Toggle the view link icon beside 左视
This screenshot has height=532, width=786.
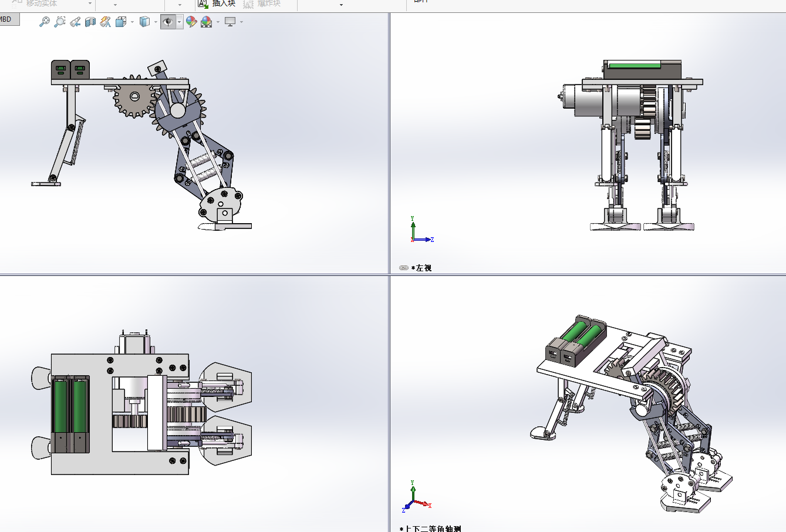tap(404, 268)
